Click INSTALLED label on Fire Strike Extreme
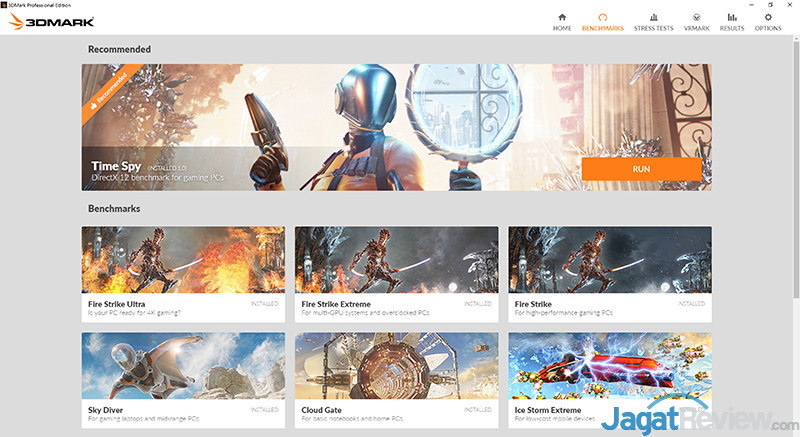 [x=478, y=303]
